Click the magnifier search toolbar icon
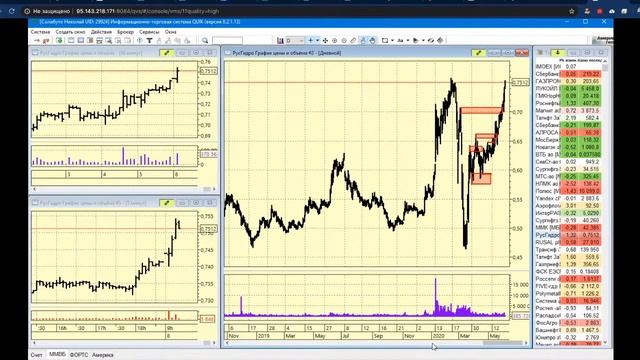This screenshot has height=360, width=640. point(205,40)
